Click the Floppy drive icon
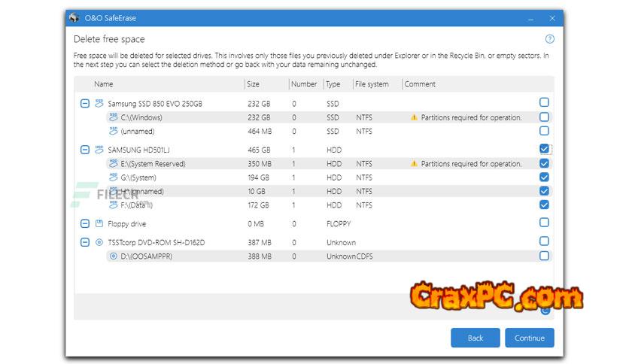Viewport: 629px width, 364px height. 99,223
